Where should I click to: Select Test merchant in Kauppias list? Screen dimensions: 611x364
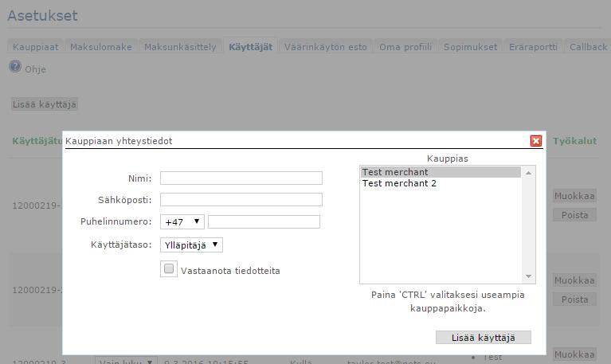coord(441,172)
